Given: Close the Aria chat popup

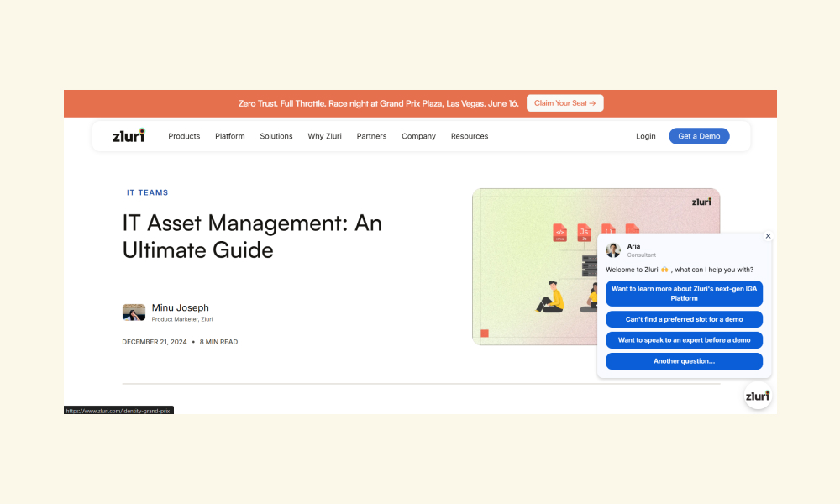Looking at the screenshot, I should (x=768, y=236).
